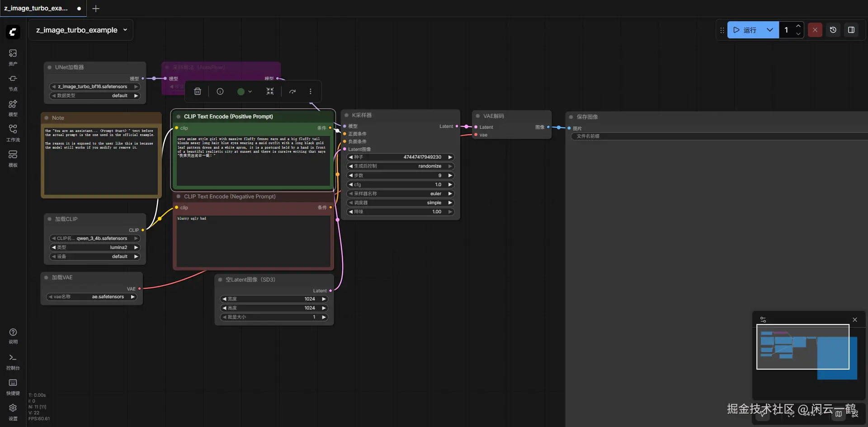The height and width of the screenshot is (427, 868).
Task: Decrease 高度 with its left arrow
Action: [224, 308]
